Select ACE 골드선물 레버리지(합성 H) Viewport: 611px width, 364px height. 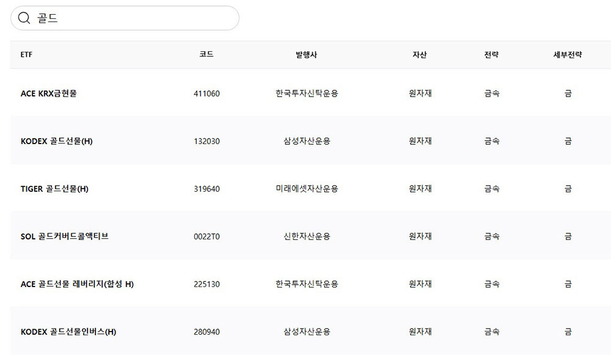77,284
